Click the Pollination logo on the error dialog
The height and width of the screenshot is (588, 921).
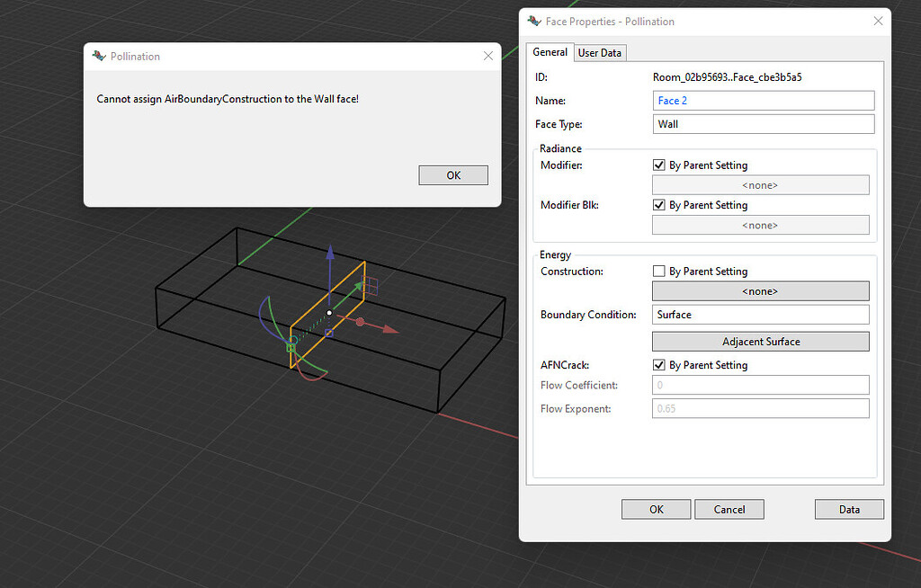pos(97,56)
